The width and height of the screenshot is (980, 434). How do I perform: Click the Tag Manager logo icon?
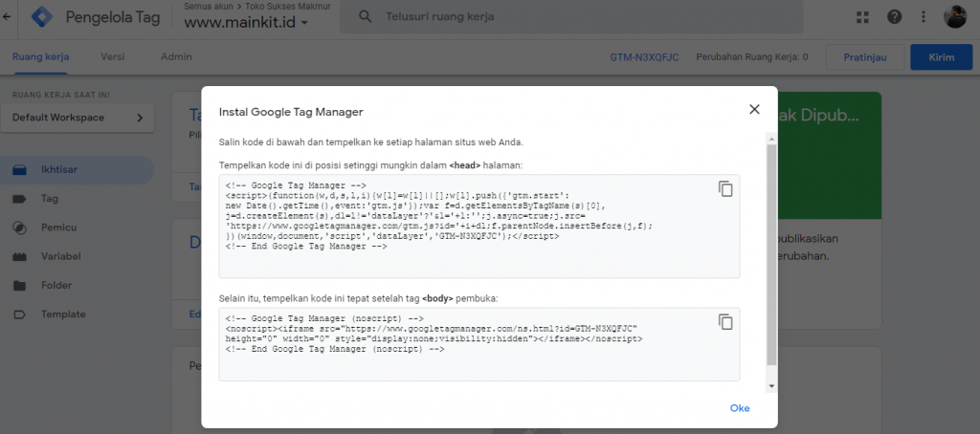tap(42, 17)
